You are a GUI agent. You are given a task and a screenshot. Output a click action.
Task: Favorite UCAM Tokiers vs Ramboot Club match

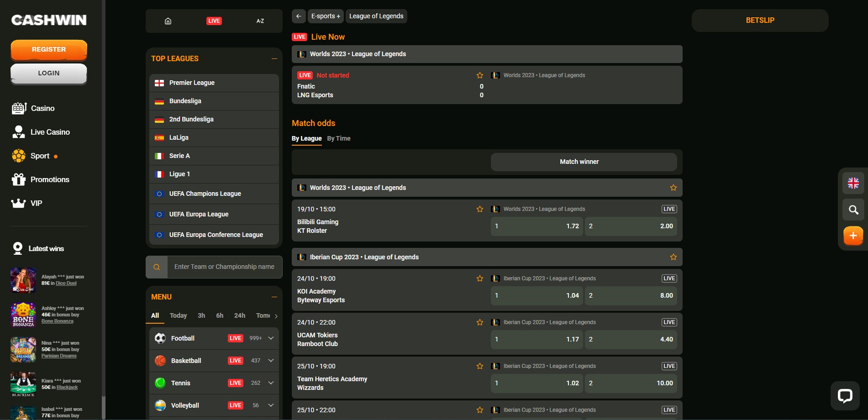click(x=480, y=322)
